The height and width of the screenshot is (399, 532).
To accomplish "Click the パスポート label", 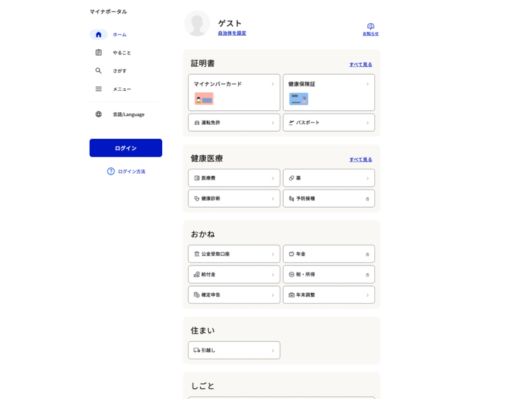I will tap(308, 123).
